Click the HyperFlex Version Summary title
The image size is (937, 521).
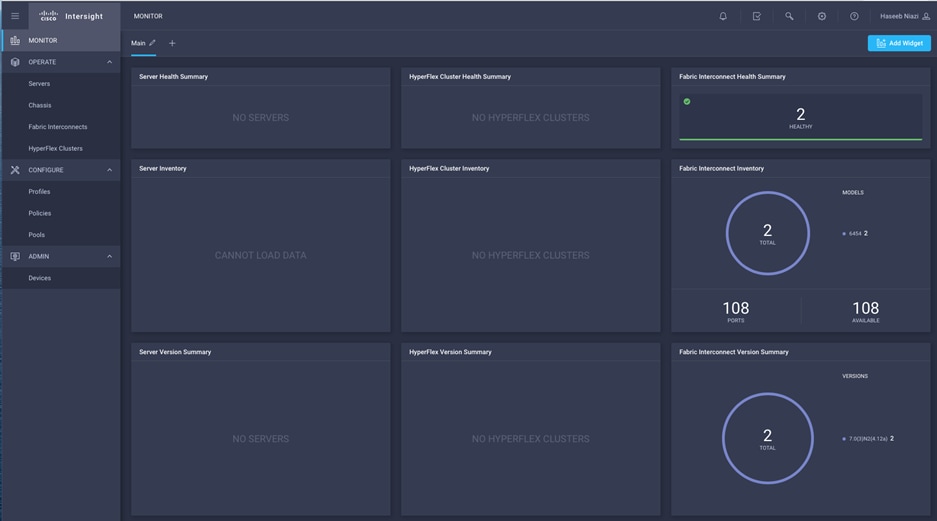click(x=450, y=352)
